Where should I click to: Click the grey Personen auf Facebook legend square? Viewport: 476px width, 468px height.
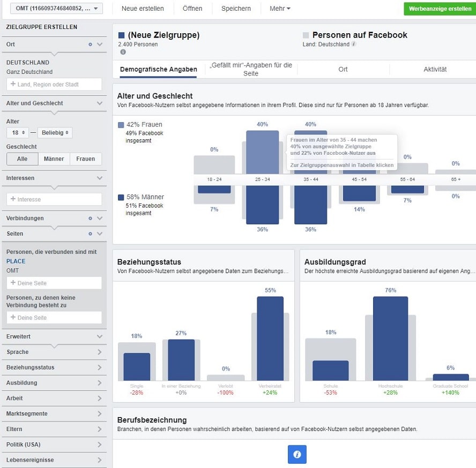point(306,35)
